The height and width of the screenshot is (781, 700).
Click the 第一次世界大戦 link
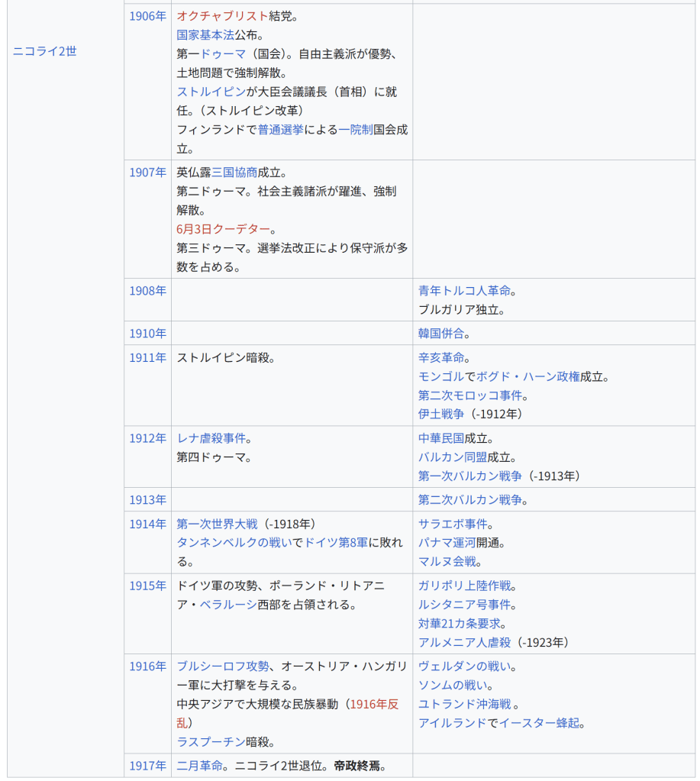click(217, 524)
